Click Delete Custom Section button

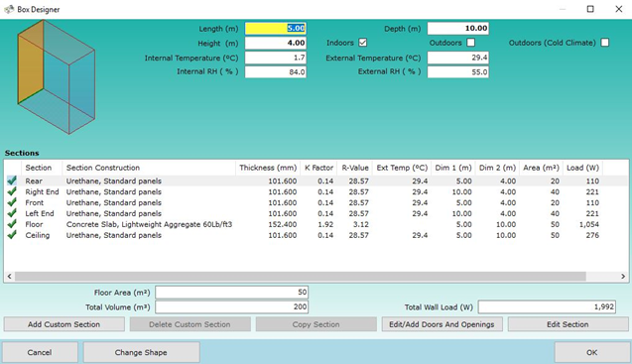[x=190, y=324]
